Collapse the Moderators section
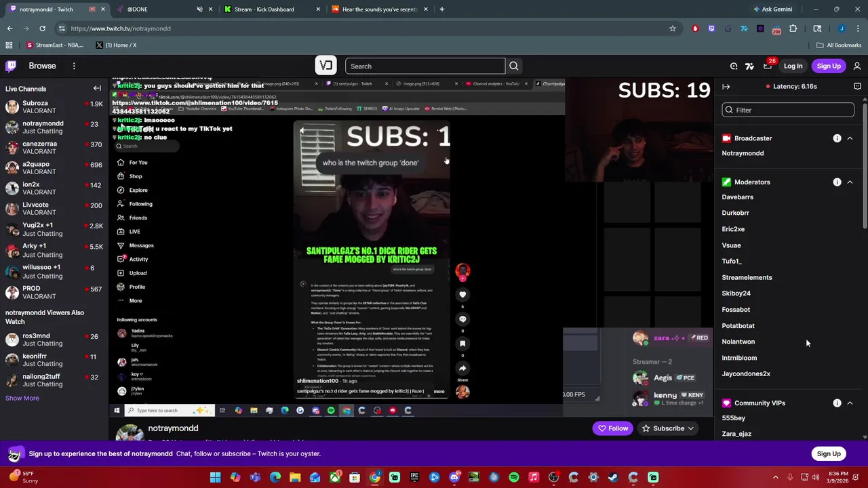This screenshot has height=488, width=868. click(850, 182)
